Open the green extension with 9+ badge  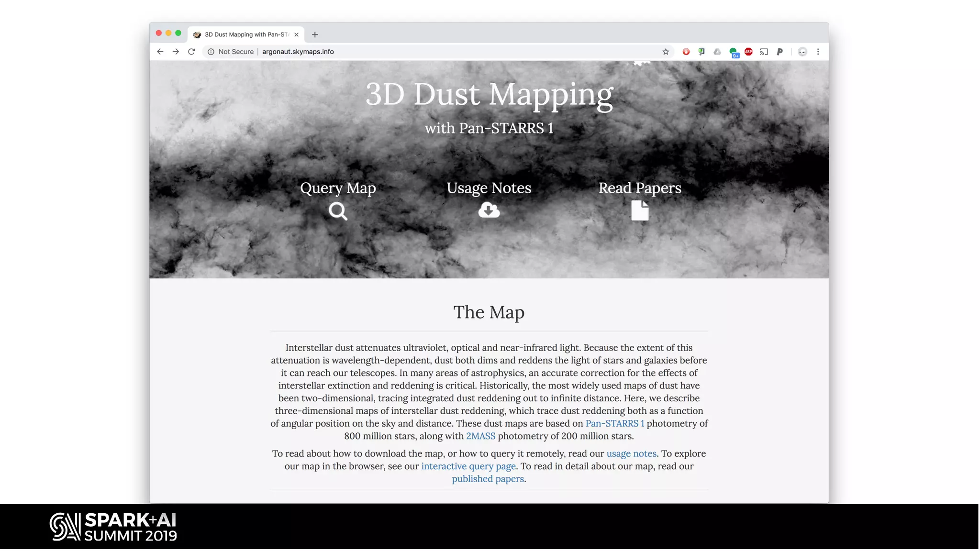(734, 52)
